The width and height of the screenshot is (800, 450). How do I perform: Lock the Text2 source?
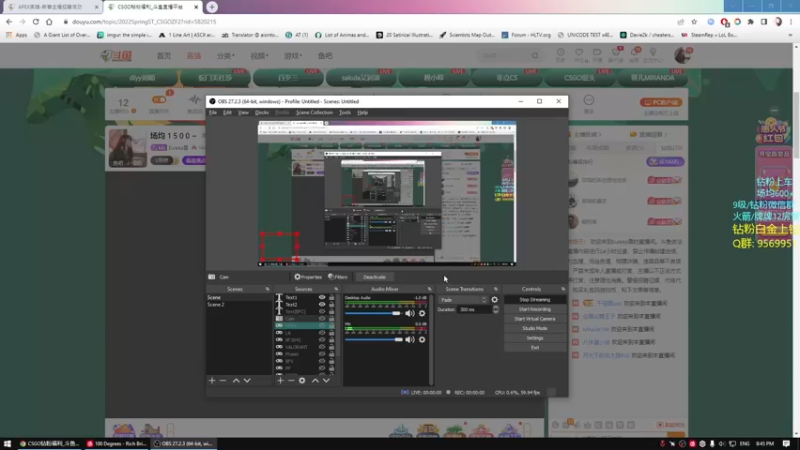[332, 304]
